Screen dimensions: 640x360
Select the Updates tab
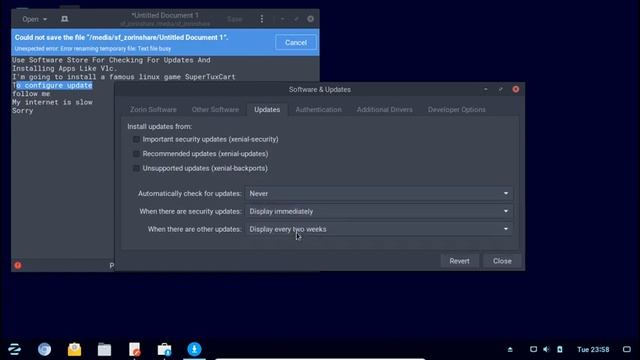click(x=267, y=109)
